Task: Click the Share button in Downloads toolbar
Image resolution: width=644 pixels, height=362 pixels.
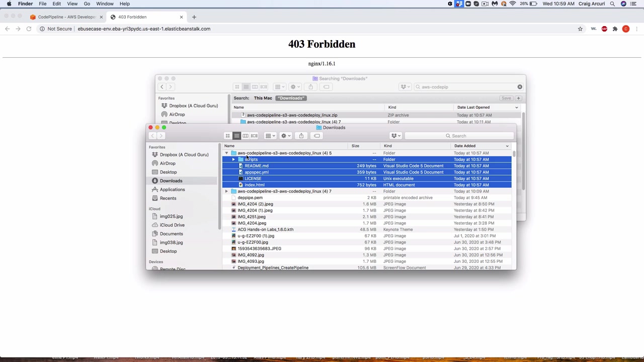Action: 301,136
